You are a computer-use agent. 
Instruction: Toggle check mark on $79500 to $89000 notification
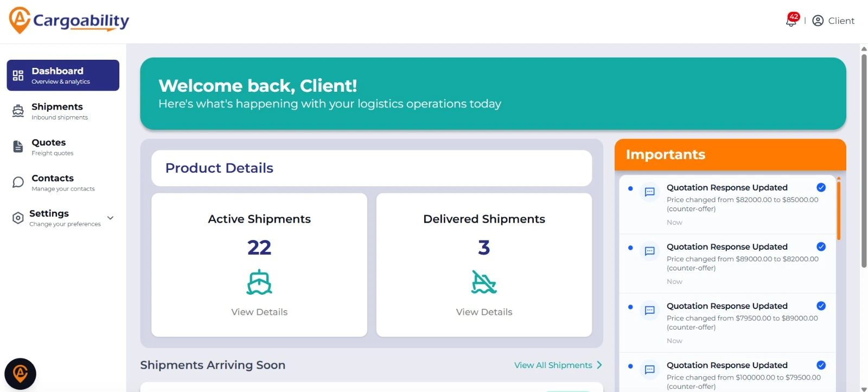pos(821,306)
